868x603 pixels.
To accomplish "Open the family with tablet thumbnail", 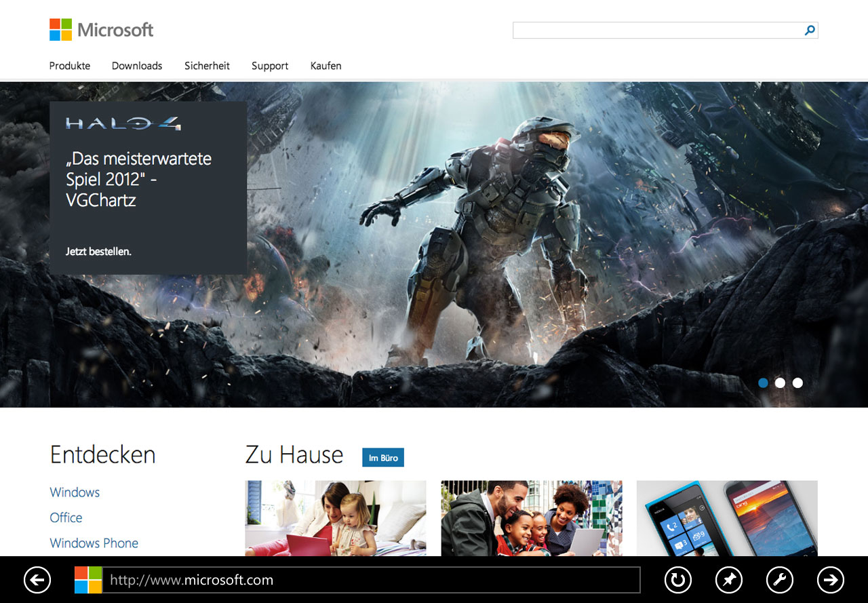I will click(532, 518).
